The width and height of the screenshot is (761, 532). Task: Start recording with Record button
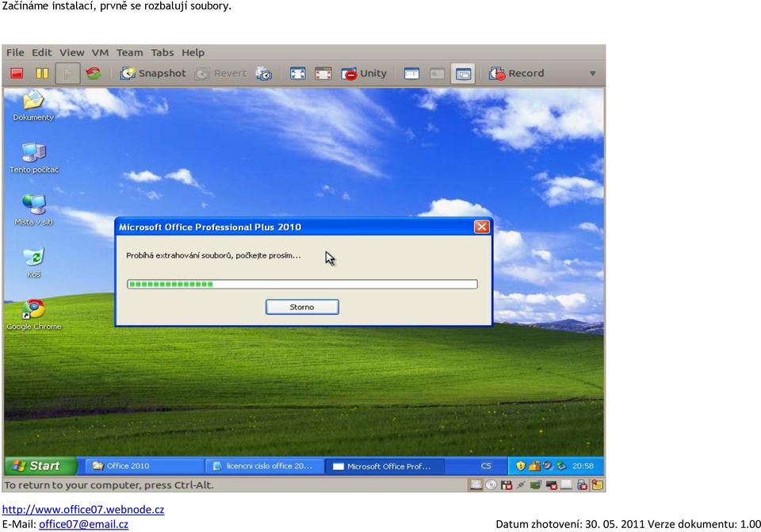(516, 73)
